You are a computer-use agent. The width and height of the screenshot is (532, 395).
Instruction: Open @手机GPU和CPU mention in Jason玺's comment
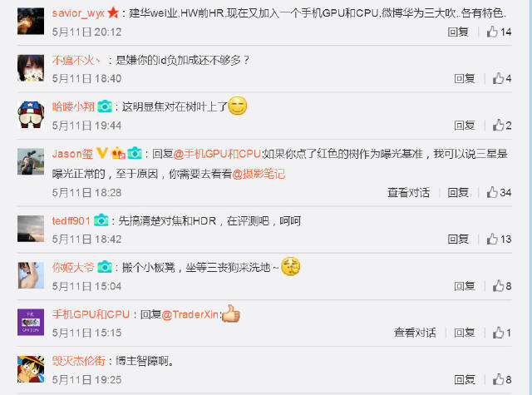coord(217,154)
